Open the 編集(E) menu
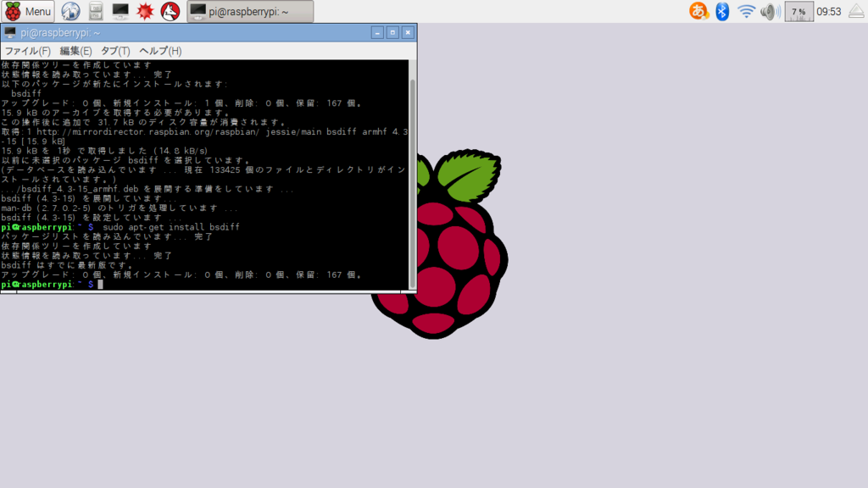This screenshot has width=868, height=488. tap(75, 51)
